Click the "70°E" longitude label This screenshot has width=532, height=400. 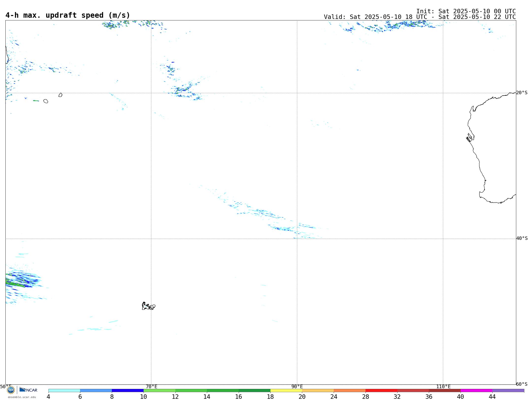151,386
